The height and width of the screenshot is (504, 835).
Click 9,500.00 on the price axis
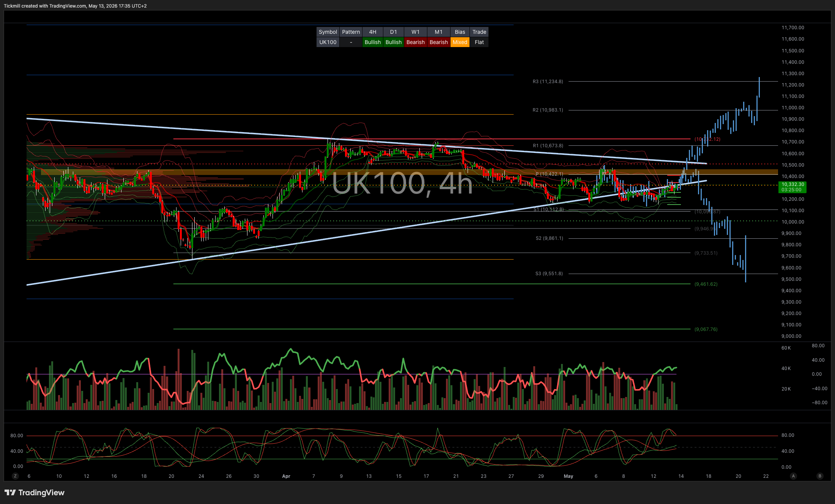[x=791, y=279]
